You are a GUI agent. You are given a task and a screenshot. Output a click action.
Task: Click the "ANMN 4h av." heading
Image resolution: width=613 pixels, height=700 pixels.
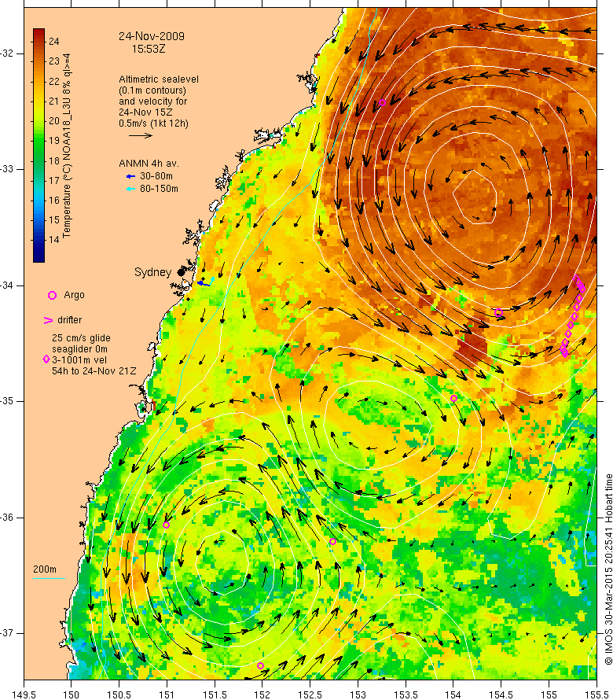(x=149, y=164)
